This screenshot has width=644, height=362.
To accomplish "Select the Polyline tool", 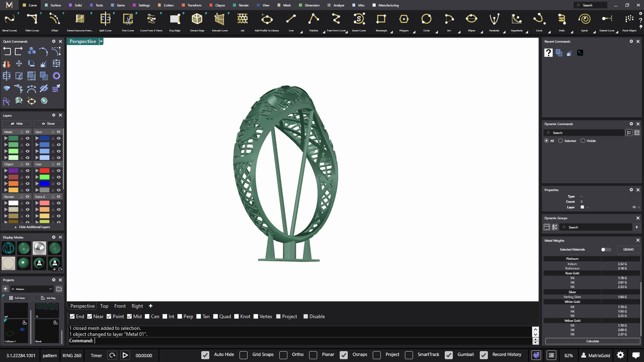I will (x=314, y=19).
